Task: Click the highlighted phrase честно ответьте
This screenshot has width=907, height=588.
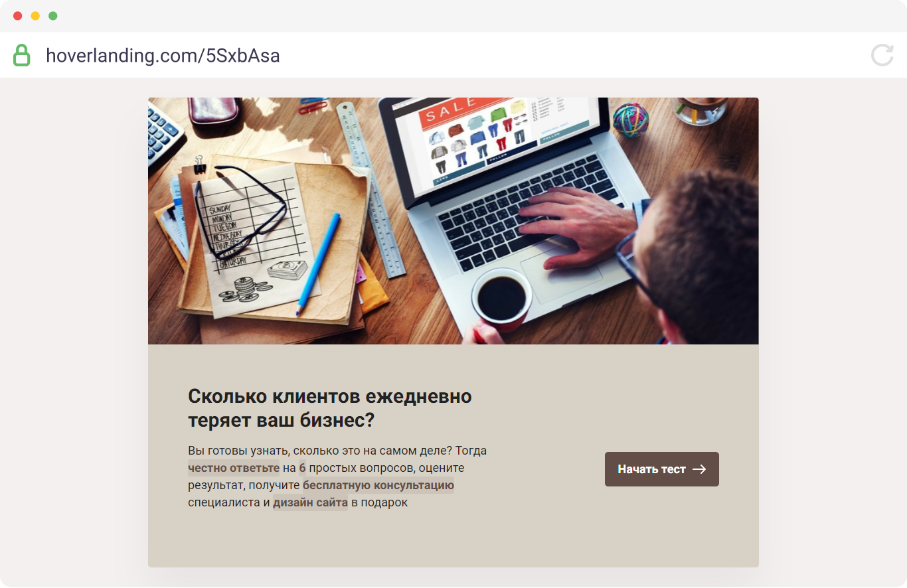Action: 234,468
